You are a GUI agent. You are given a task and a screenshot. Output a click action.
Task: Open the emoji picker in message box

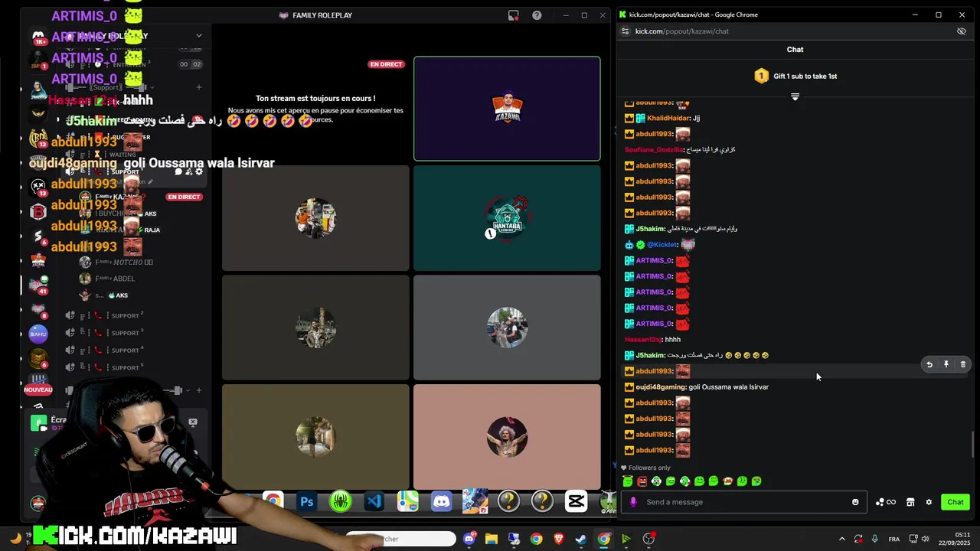(x=855, y=502)
